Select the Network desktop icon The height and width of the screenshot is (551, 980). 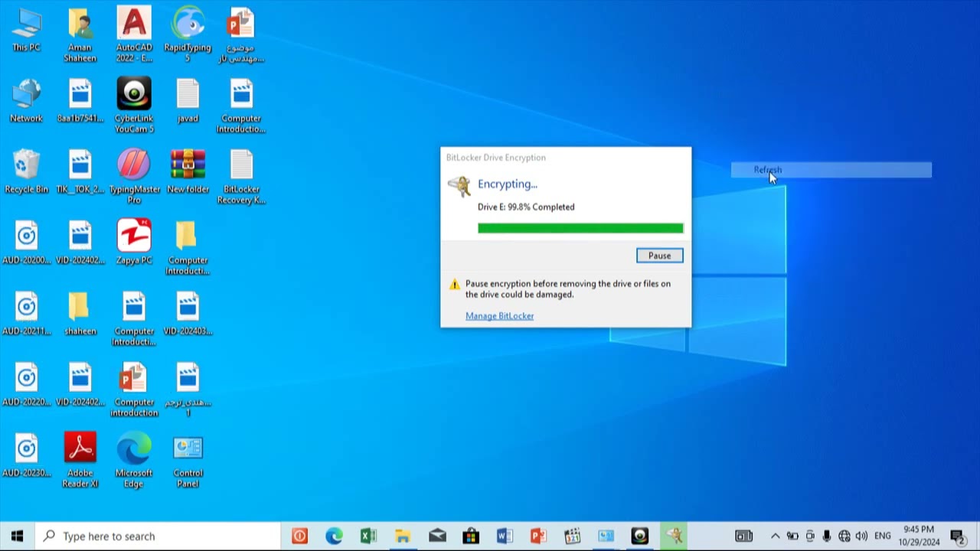click(26, 101)
